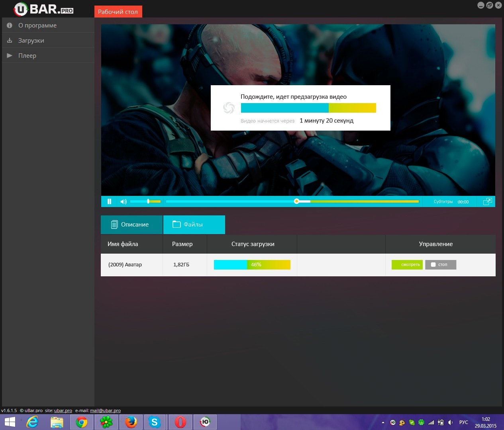Screen dimensions: 504x430
Task: Open the uBar.pro logo
Action: pos(44,9)
